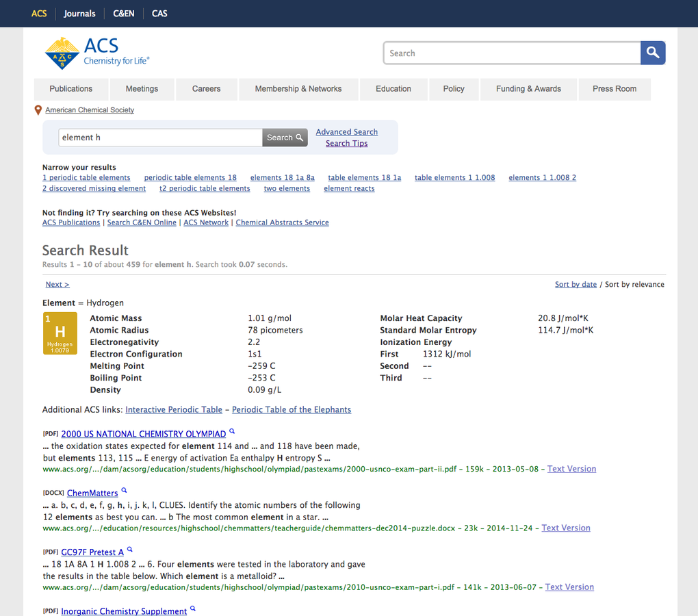Open ACS Network link
698x616 pixels.
(206, 222)
